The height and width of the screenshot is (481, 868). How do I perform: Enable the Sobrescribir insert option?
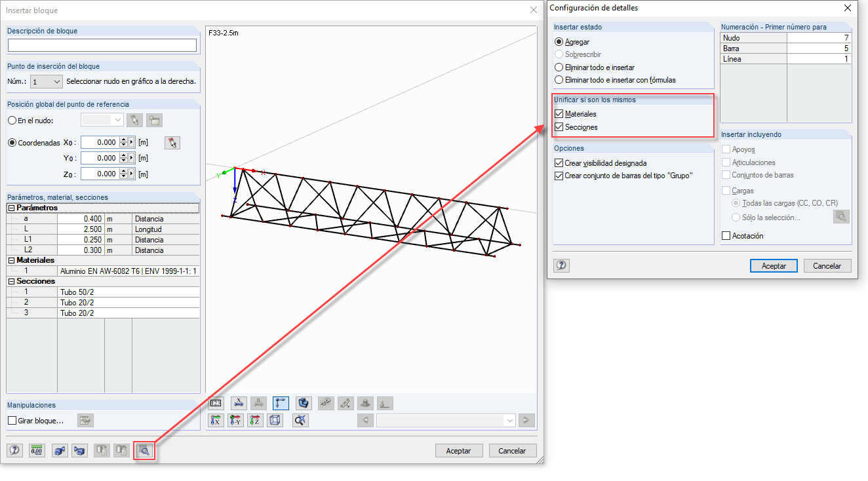(x=559, y=54)
